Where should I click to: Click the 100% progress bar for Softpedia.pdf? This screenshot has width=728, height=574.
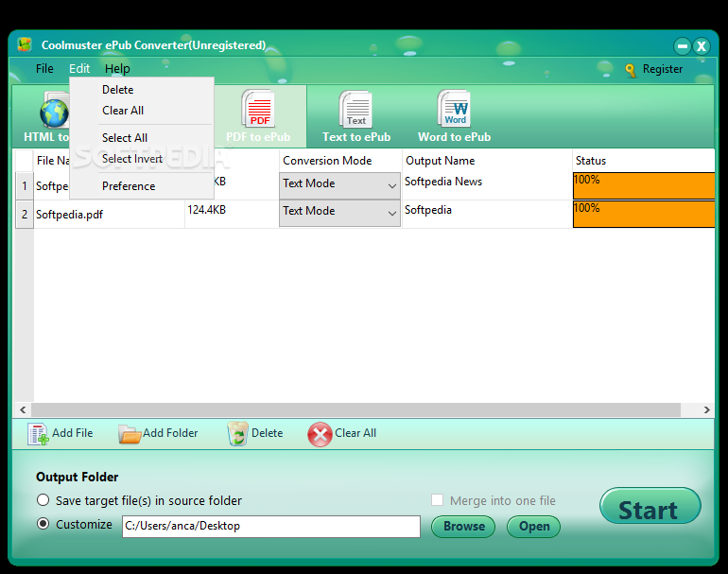point(644,214)
